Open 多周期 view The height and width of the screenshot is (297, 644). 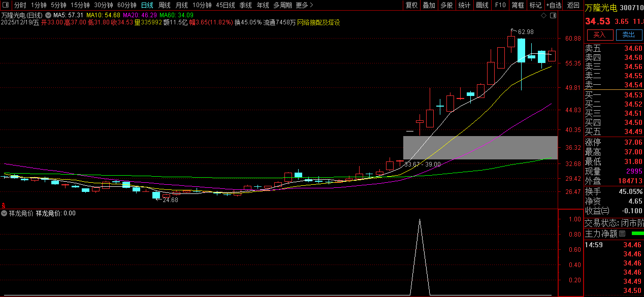click(282, 5)
